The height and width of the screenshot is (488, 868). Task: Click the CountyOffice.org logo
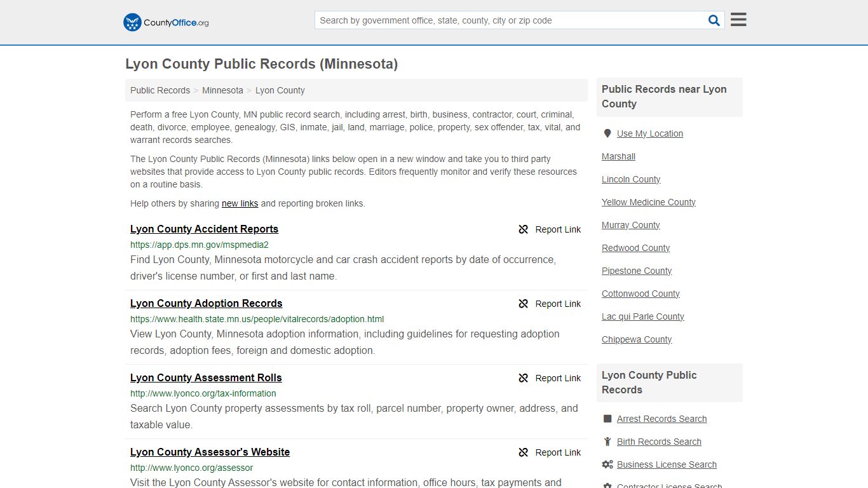[x=166, y=22]
